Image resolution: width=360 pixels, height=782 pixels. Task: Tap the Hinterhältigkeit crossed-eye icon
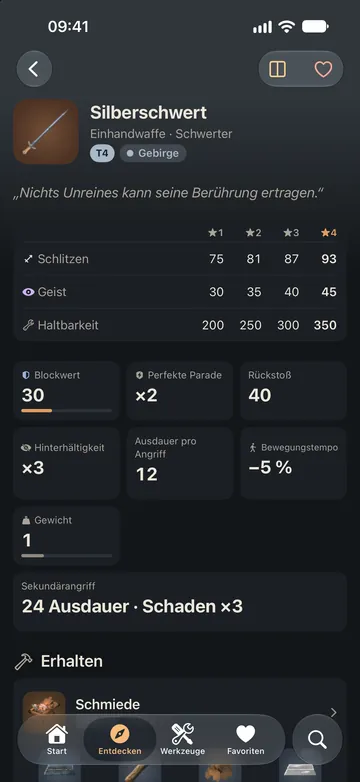coord(26,448)
